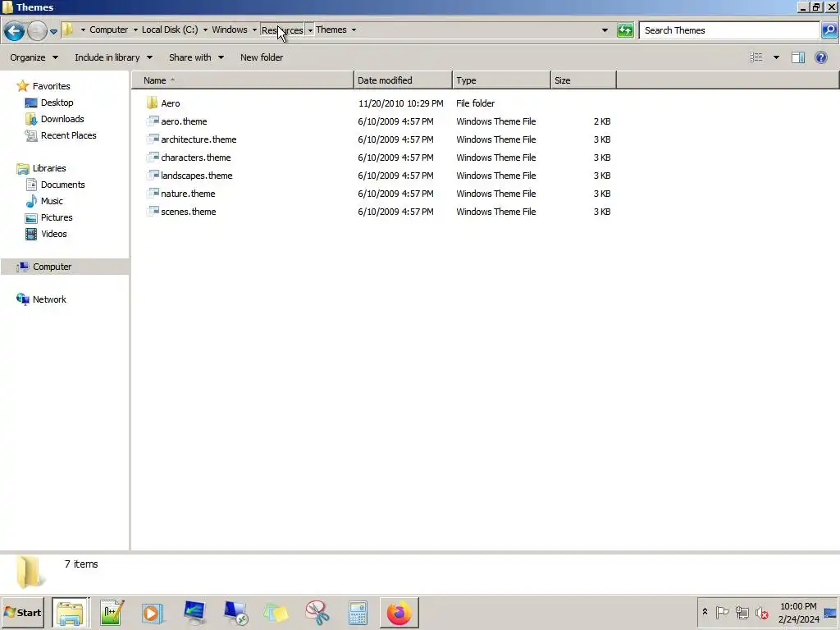Select Local Disk (C:) breadcrumb
The image size is (840, 630).
click(170, 30)
